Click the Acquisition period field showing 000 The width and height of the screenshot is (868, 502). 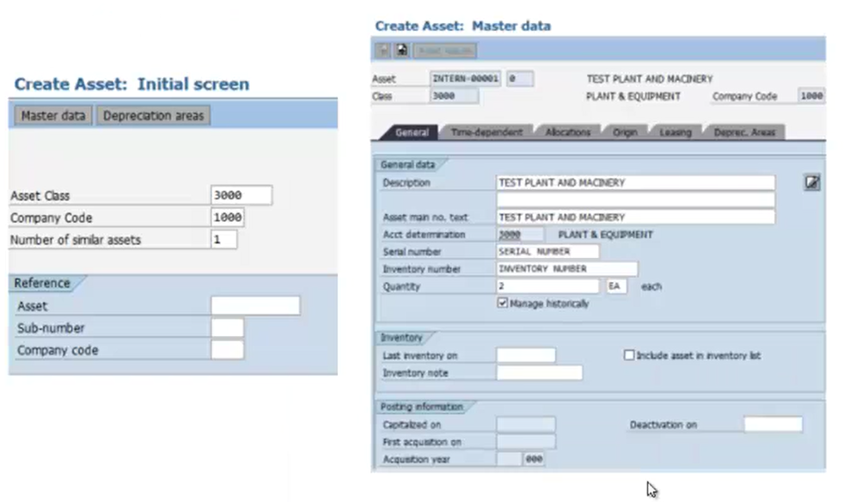pos(534,459)
